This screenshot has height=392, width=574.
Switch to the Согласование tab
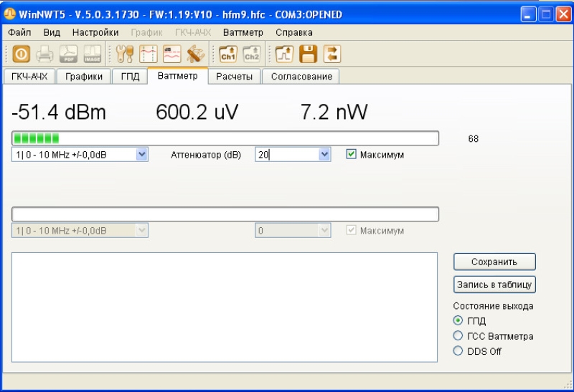point(301,77)
